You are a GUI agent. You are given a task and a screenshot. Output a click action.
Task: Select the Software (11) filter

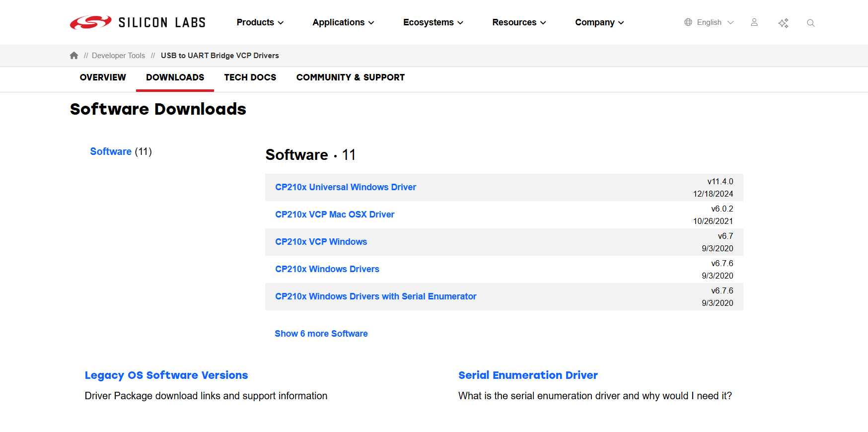[x=121, y=151]
